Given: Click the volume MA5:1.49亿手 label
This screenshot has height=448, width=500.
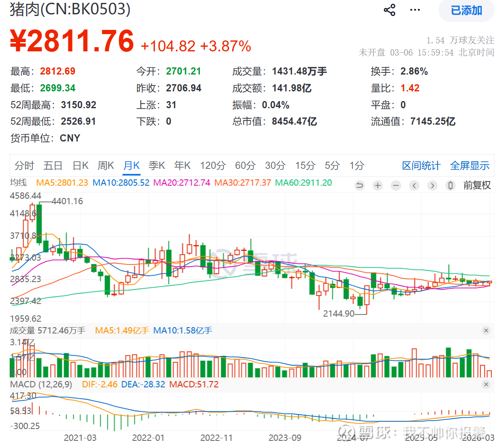Looking at the screenshot, I should 122,331.
